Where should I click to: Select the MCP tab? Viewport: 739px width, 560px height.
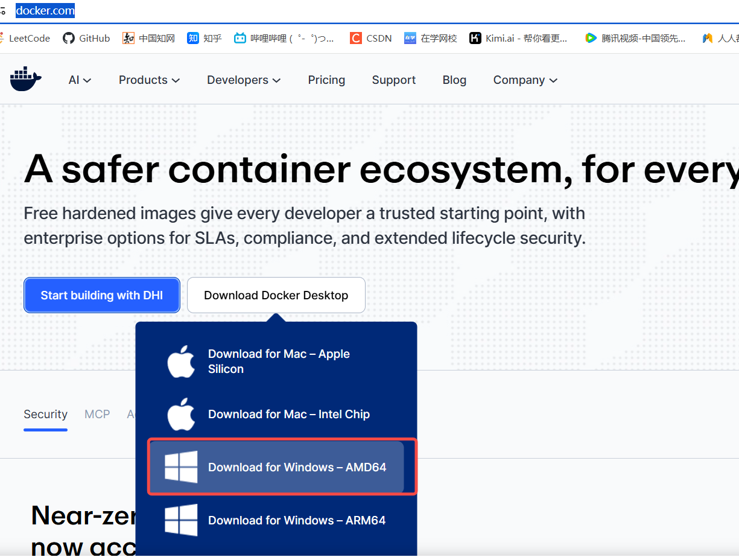click(x=97, y=414)
